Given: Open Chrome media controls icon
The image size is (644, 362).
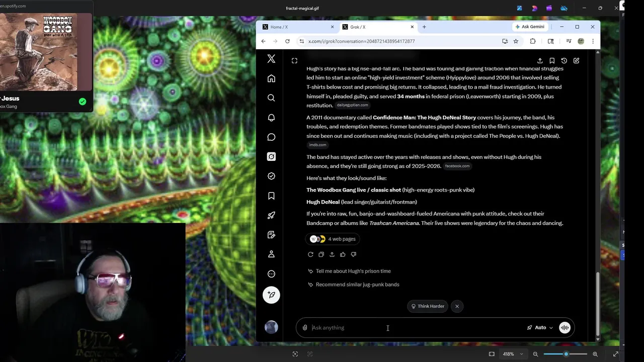Looking at the screenshot, I should point(569,41).
